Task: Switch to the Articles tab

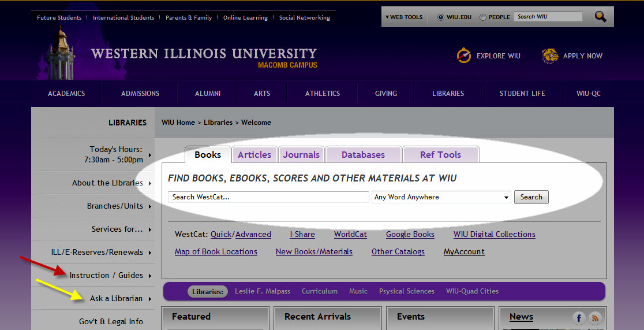Action: point(254,155)
